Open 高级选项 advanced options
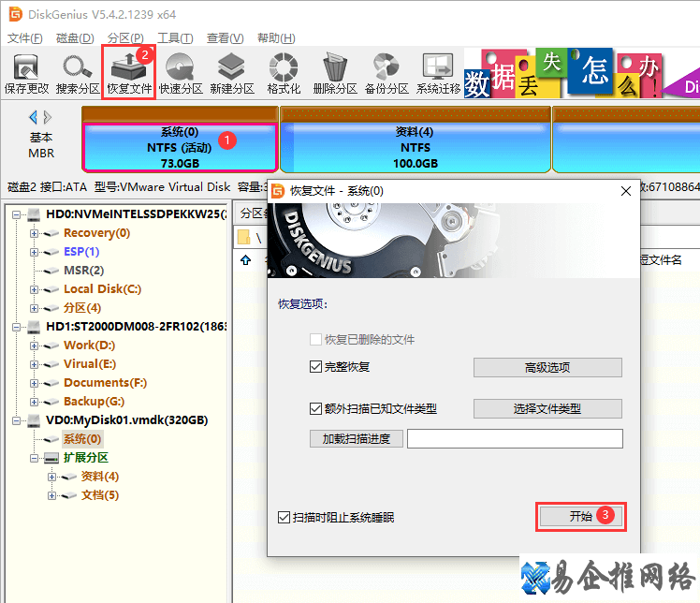Viewport: 700px width, 603px height. 547,368
